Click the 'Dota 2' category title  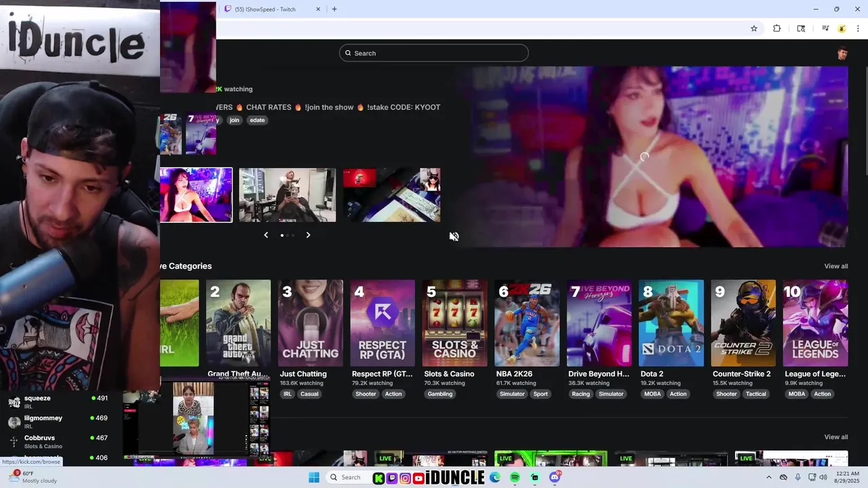[652, 374]
